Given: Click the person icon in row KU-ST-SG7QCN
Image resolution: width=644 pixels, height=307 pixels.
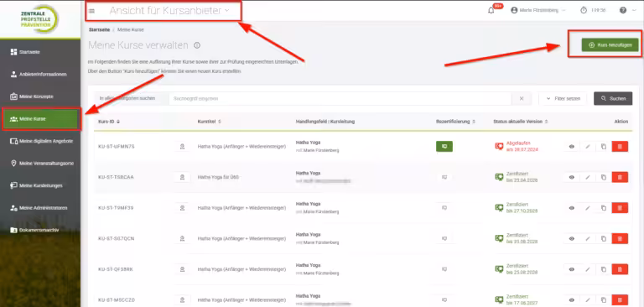Looking at the screenshot, I should pos(182,238).
